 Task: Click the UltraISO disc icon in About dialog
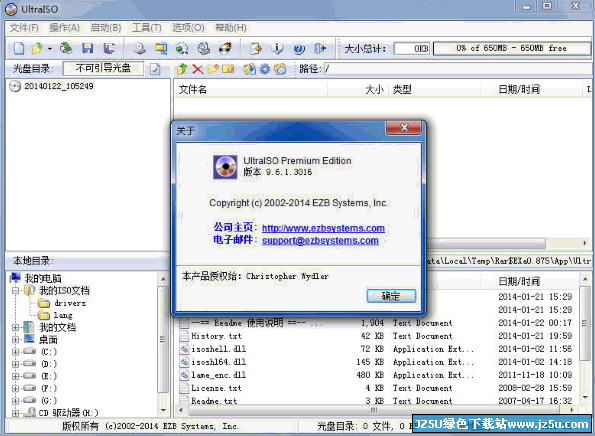(x=225, y=167)
